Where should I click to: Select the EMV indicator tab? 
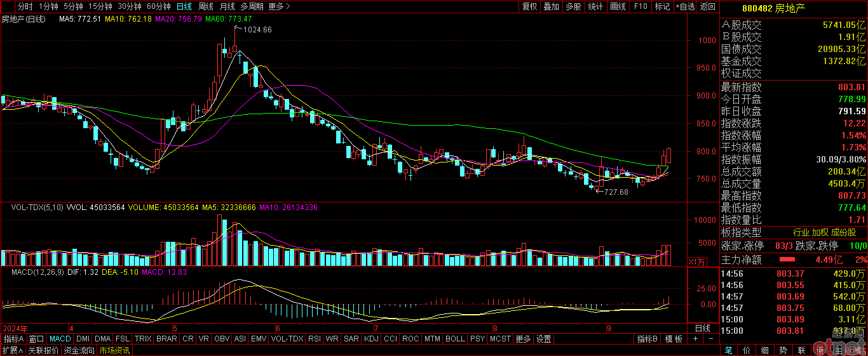tap(259, 339)
